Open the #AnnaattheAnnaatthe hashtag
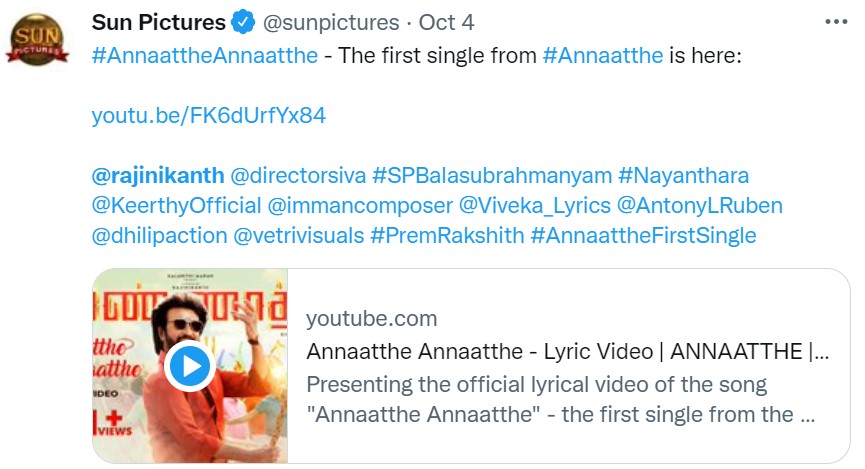The image size is (865, 469). point(205,55)
